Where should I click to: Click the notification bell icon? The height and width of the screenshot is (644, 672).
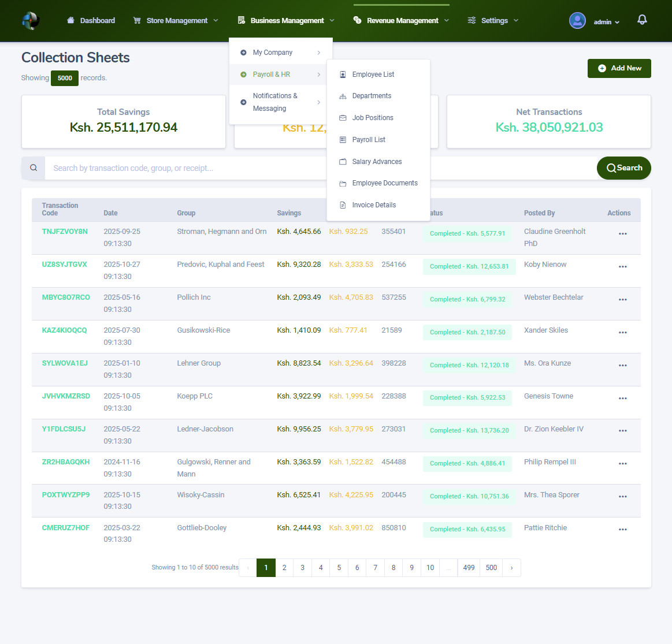(x=642, y=19)
